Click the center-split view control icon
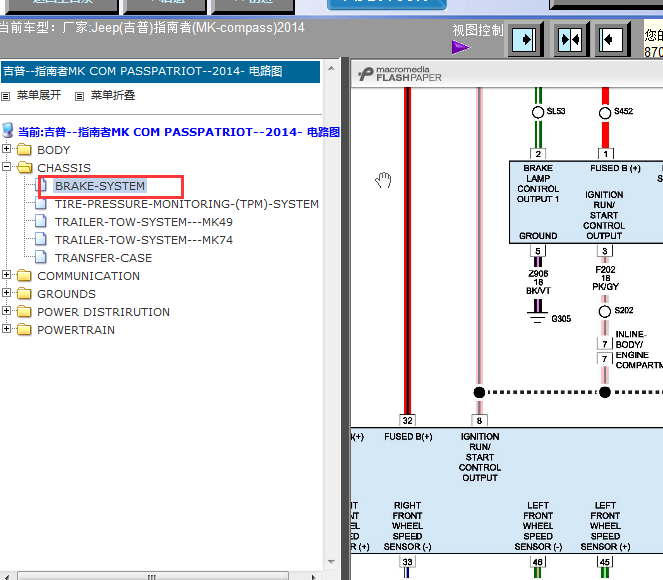This screenshot has height=580, width=663. 570,40
